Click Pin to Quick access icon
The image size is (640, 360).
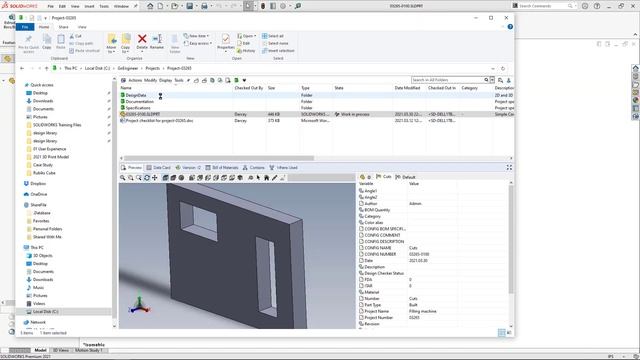(x=28, y=39)
